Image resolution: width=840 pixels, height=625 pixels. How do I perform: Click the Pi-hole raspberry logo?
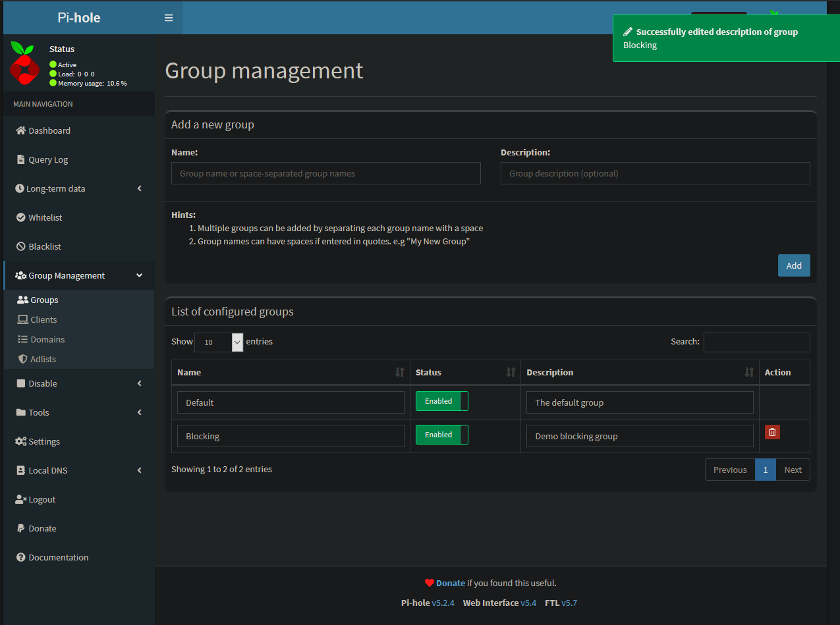click(24, 63)
